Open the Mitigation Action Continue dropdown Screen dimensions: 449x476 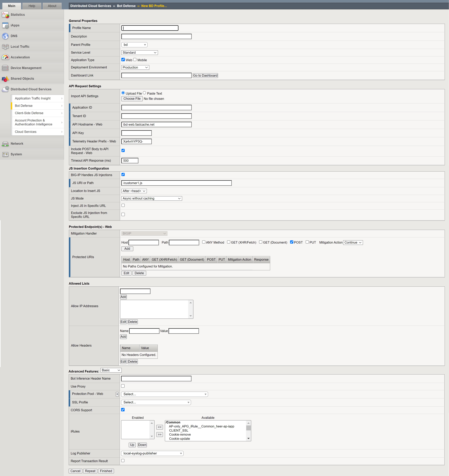click(x=353, y=242)
